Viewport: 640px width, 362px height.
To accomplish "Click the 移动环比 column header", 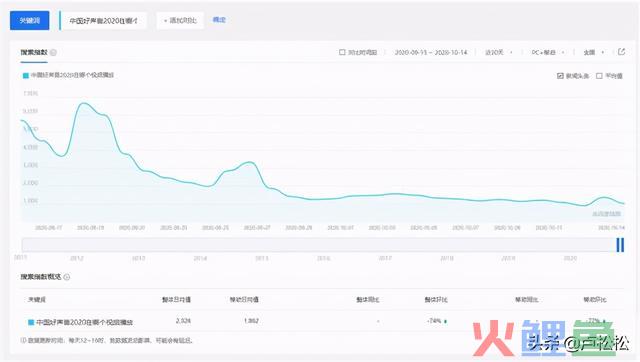I will [x=595, y=300].
